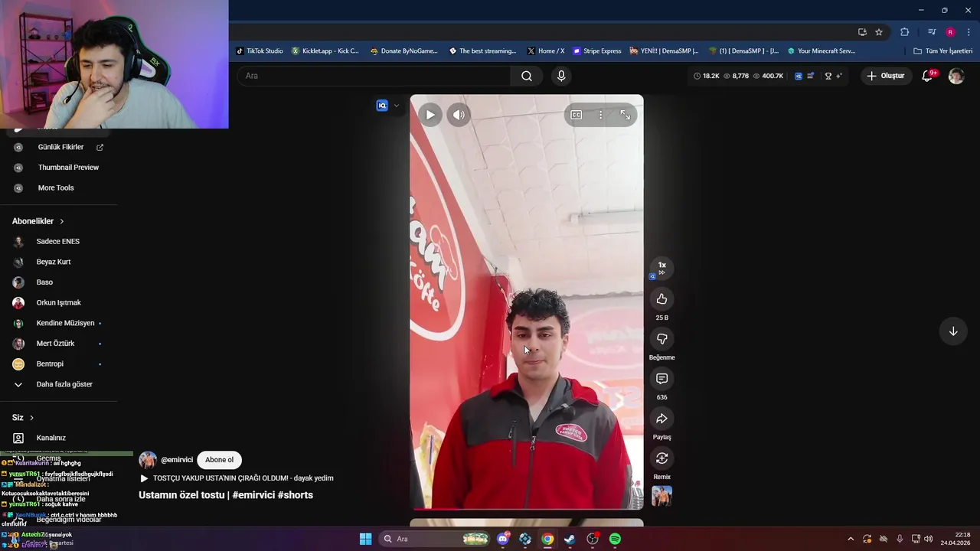This screenshot has width=980, height=551.
Task: Open the emirvici channel avatar
Action: (x=148, y=460)
